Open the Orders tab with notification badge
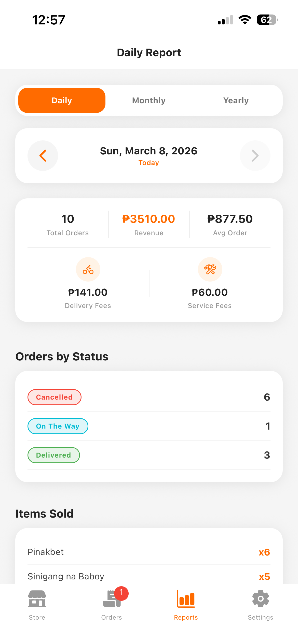Image resolution: width=298 pixels, height=644 pixels. click(112, 599)
